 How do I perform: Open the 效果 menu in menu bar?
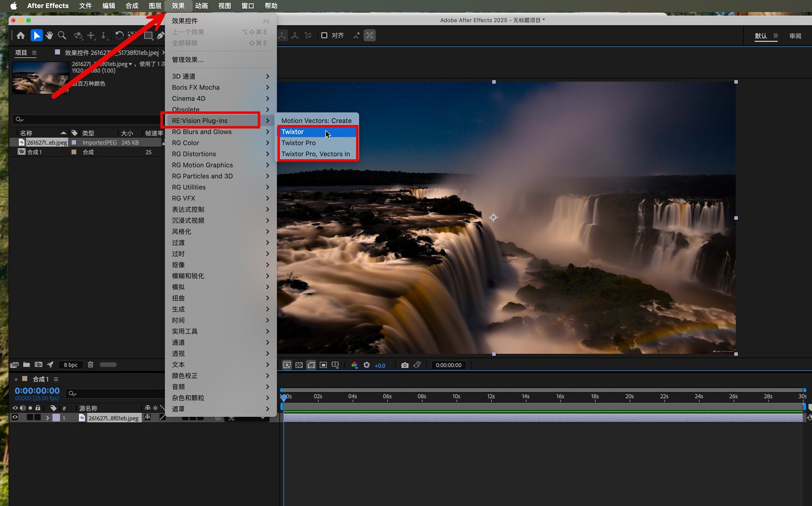pos(178,5)
